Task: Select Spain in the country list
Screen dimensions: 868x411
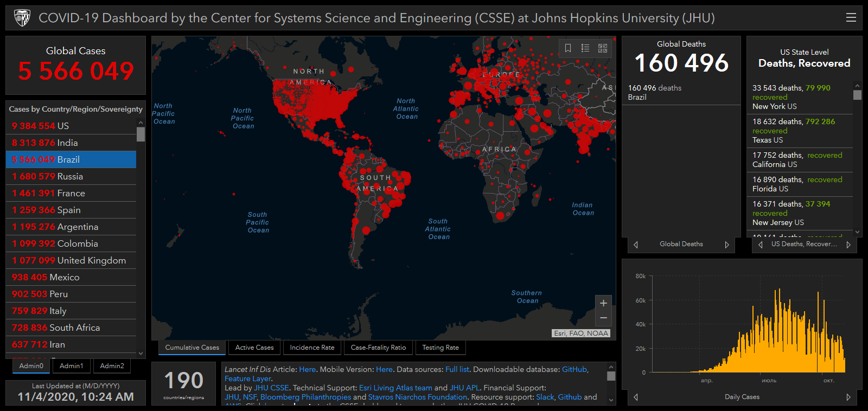Action: (x=71, y=210)
